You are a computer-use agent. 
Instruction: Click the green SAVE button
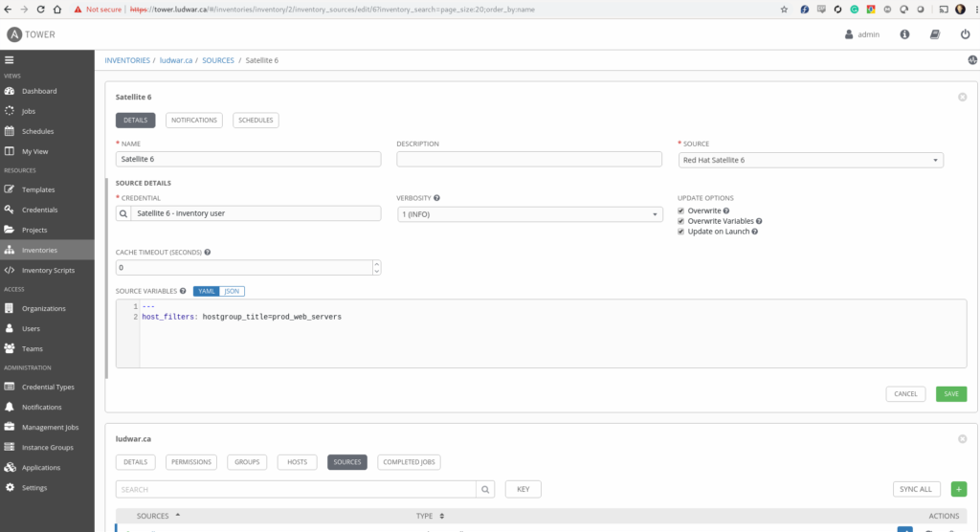coord(951,394)
